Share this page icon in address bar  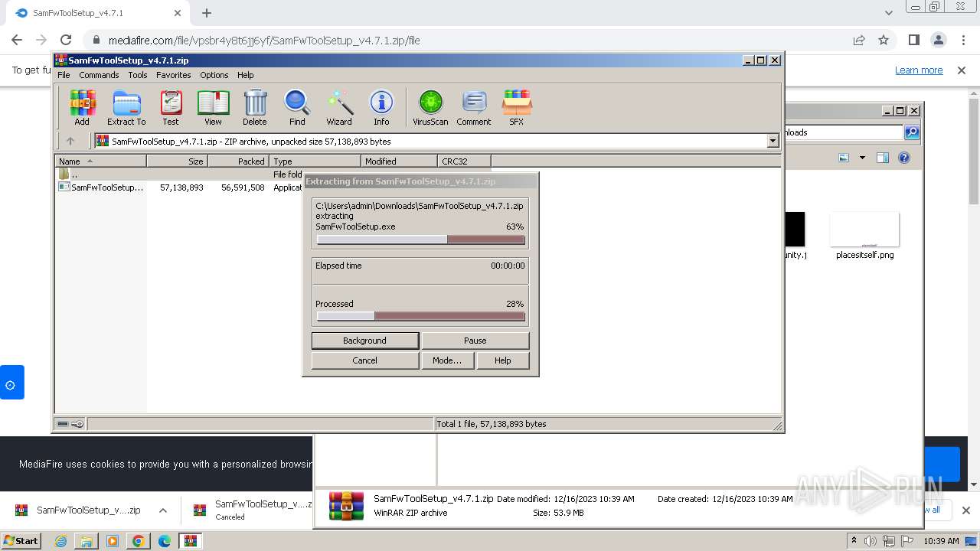coord(859,40)
